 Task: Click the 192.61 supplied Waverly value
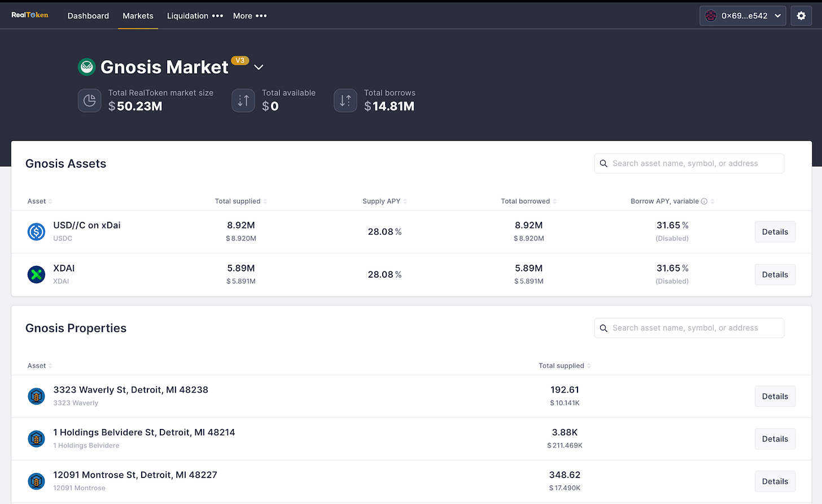pos(565,389)
